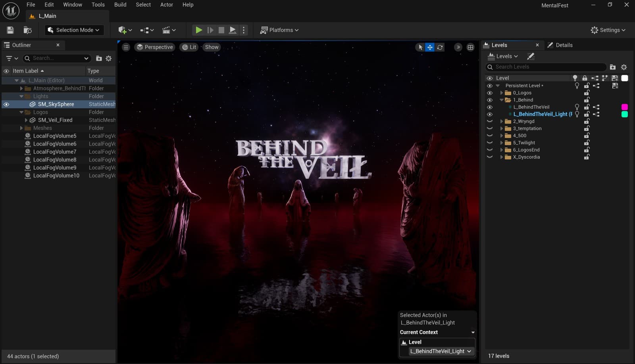
Task: Toggle visibility of L_BehindTheVeil level
Action: point(489,107)
